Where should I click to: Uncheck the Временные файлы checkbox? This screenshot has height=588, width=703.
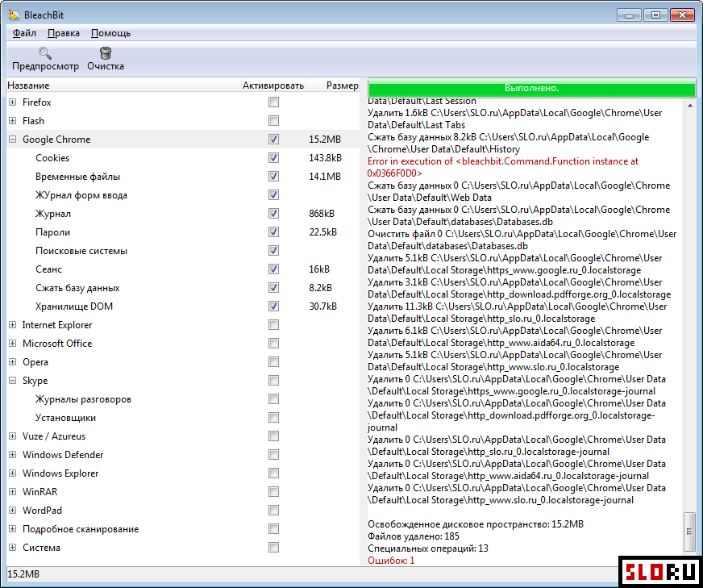click(273, 177)
